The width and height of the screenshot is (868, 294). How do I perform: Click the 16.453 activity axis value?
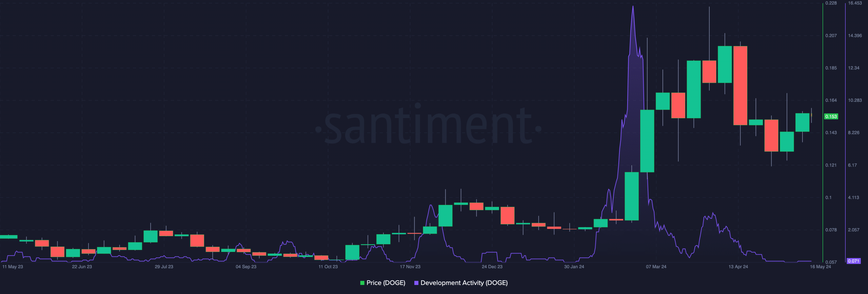click(x=855, y=3)
